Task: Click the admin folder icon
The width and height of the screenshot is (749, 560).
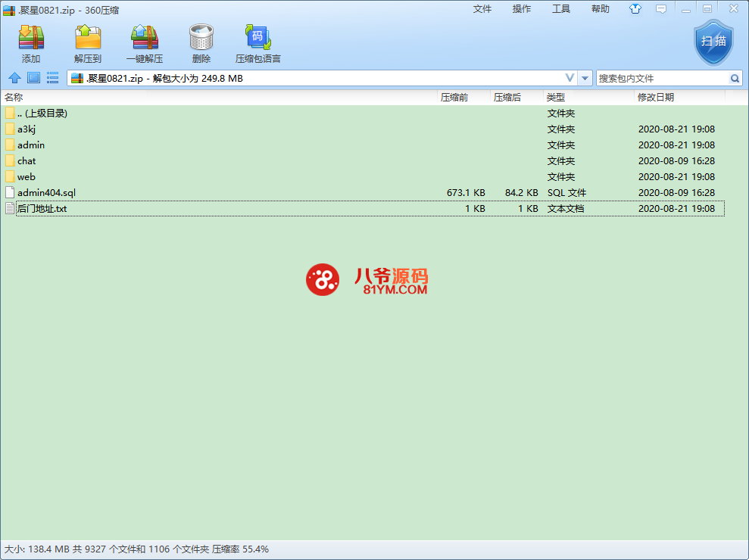Action: click(x=10, y=145)
